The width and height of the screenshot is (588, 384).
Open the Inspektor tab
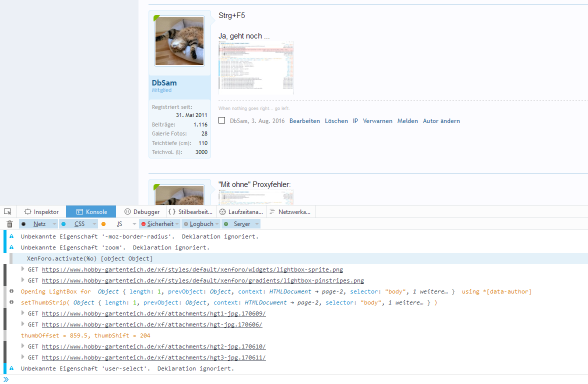(x=41, y=212)
